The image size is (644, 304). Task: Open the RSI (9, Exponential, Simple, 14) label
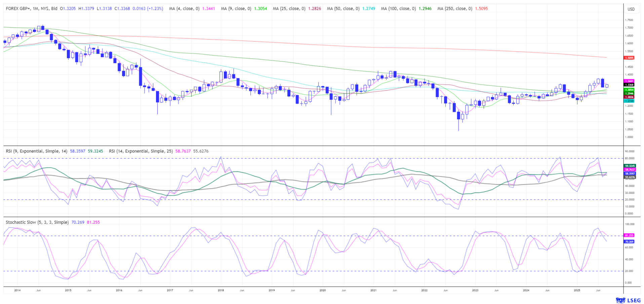pos(37,151)
